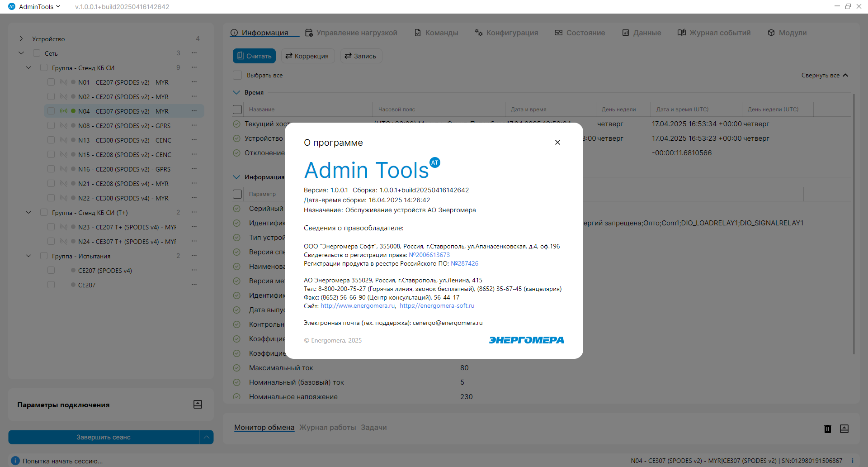868x467 pixels.
Task: Click the 'Запись' button
Action: point(361,56)
